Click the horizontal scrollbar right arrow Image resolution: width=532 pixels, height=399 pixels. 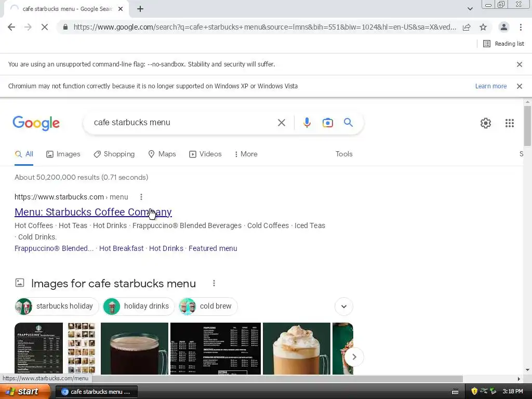coord(519,379)
